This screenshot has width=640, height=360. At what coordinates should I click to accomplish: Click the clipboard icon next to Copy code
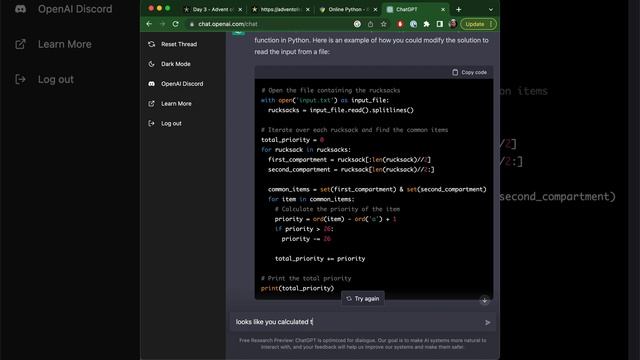455,72
